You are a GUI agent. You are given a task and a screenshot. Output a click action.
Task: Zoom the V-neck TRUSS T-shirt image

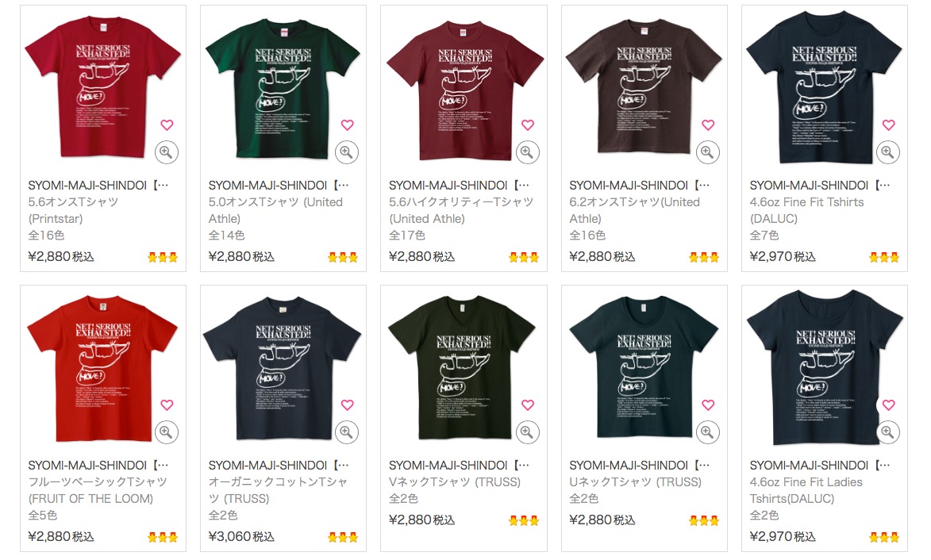coord(527,432)
